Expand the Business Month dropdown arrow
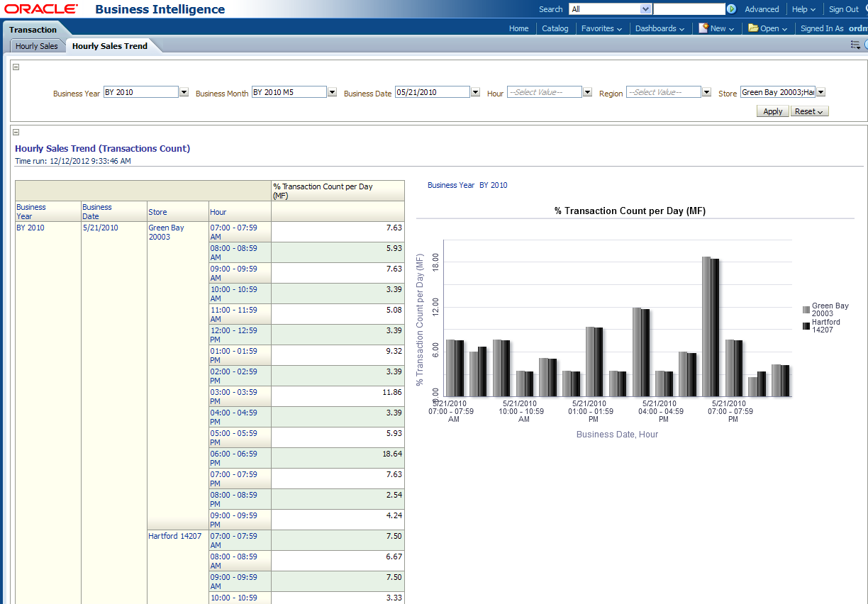The width and height of the screenshot is (868, 604). coord(332,92)
